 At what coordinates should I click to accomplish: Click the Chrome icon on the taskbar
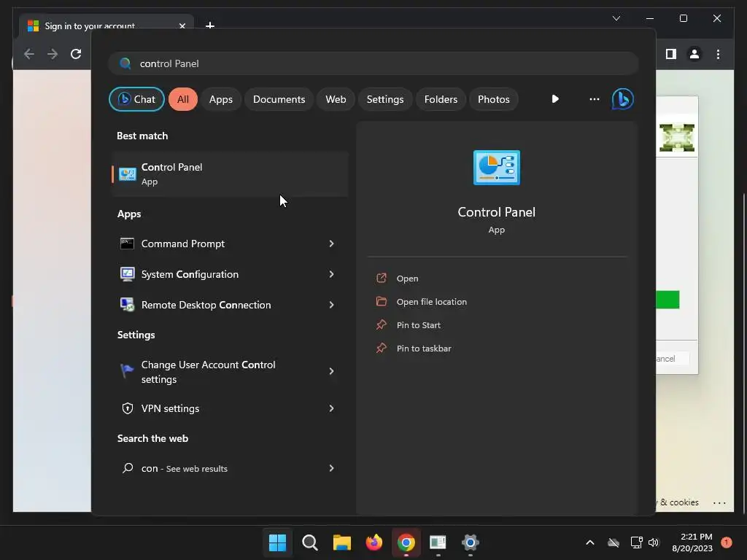(406, 542)
